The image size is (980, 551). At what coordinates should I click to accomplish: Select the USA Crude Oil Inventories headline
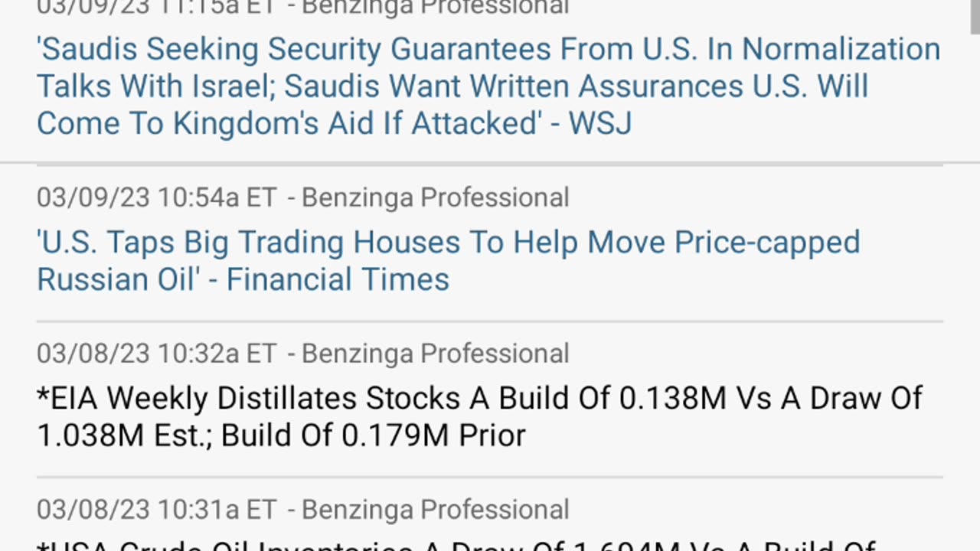[x=456, y=544]
